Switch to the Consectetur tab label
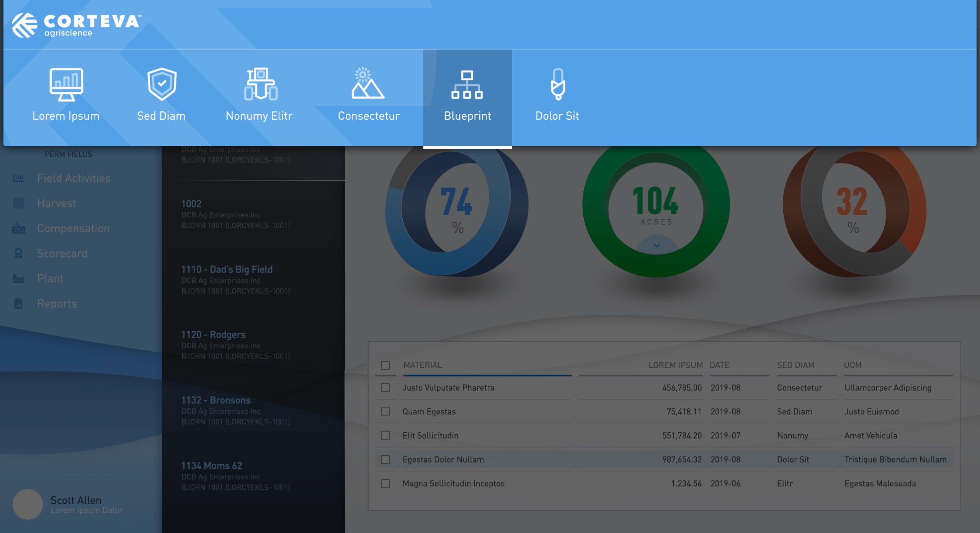This screenshot has width=980, height=533. (x=369, y=116)
